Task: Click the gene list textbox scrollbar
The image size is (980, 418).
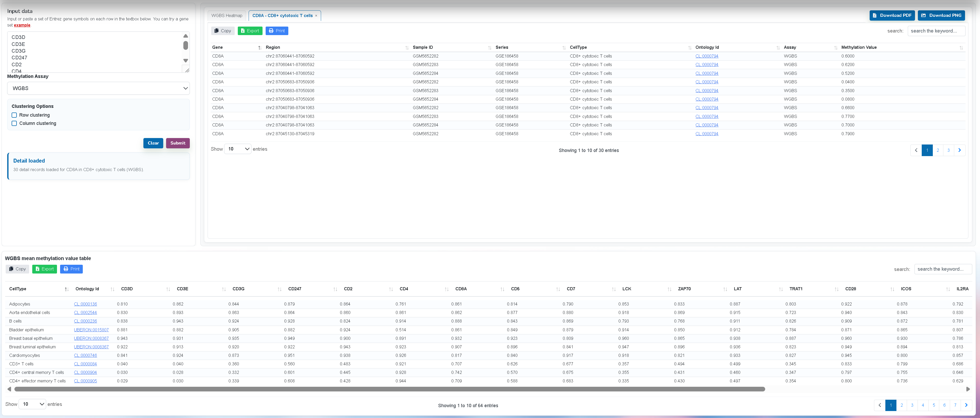Action: (x=186, y=45)
